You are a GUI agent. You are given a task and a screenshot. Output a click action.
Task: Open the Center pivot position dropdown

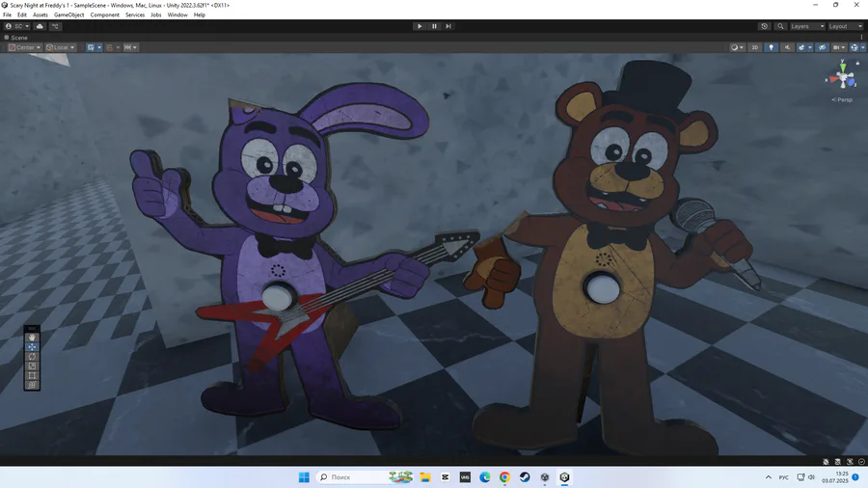click(25, 47)
